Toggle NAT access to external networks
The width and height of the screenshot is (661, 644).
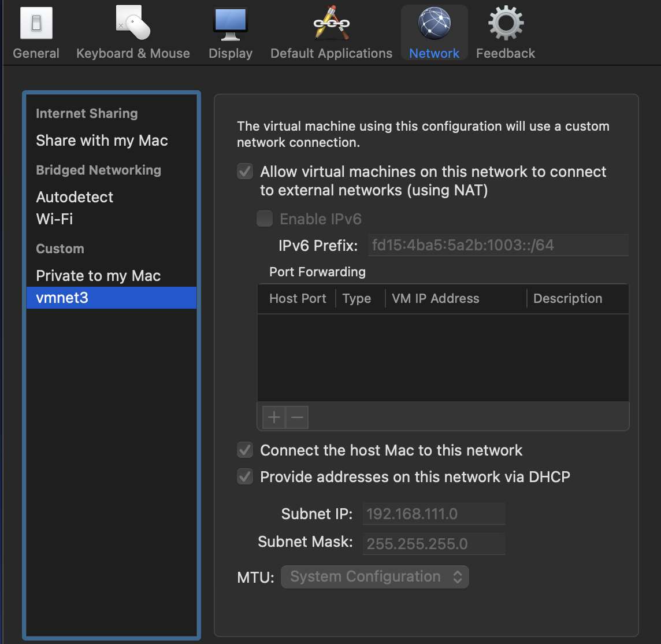point(244,171)
